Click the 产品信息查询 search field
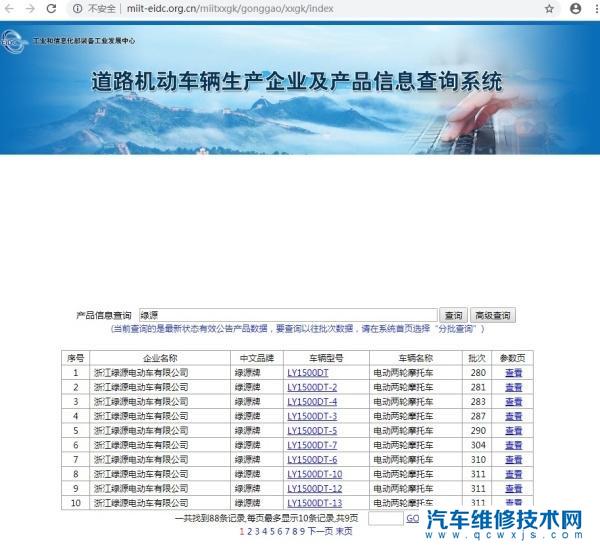 point(288,315)
